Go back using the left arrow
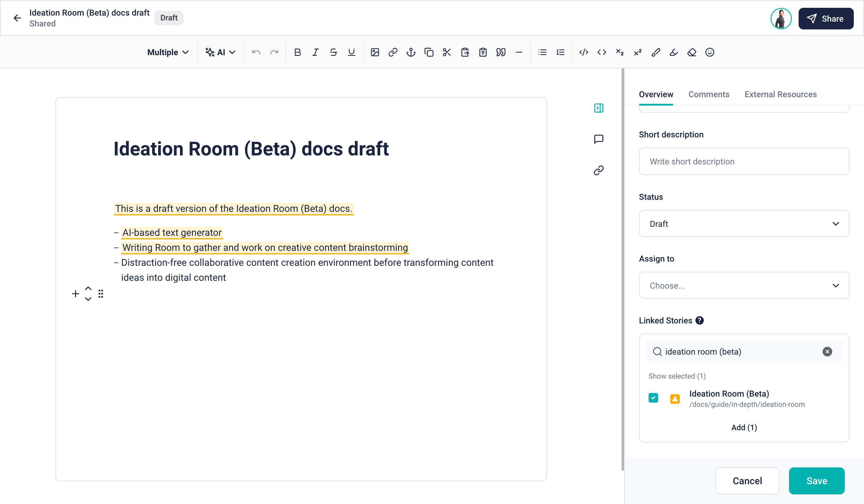 [17, 18]
